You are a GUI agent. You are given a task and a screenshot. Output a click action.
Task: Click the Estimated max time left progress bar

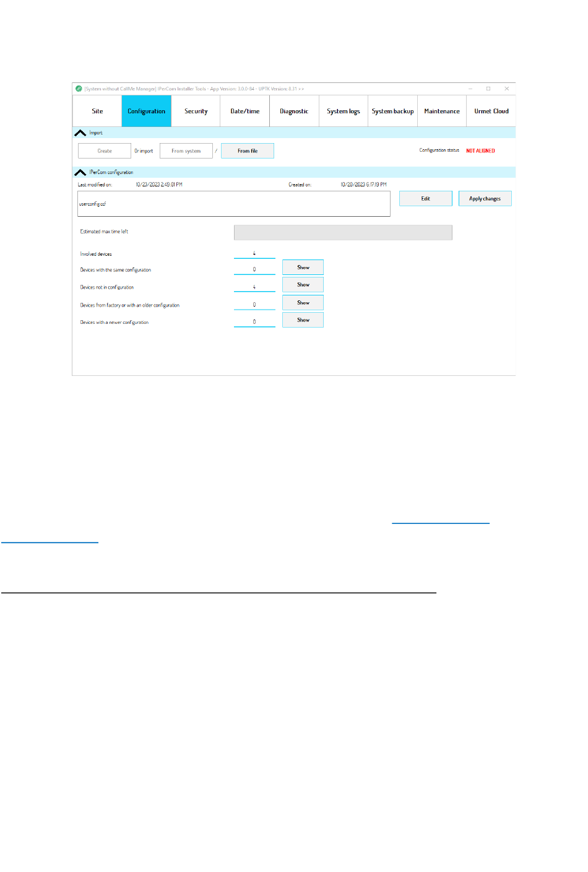coord(343,232)
